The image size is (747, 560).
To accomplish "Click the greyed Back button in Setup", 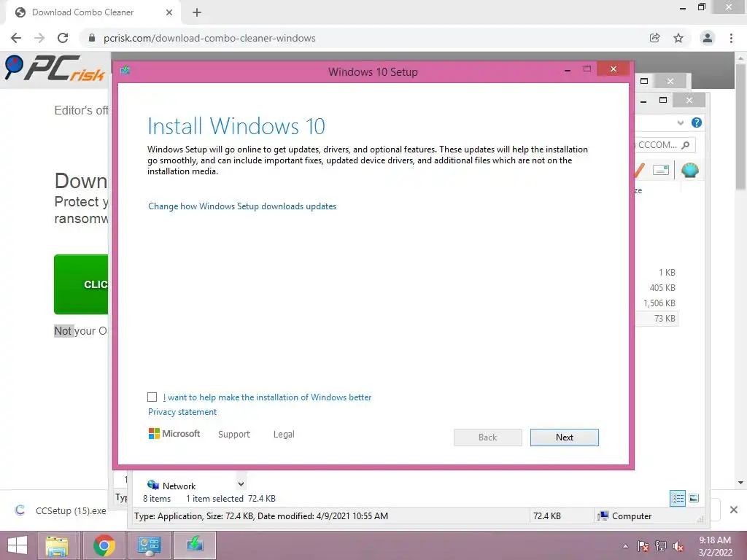I will pyautogui.click(x=487, y=437).
